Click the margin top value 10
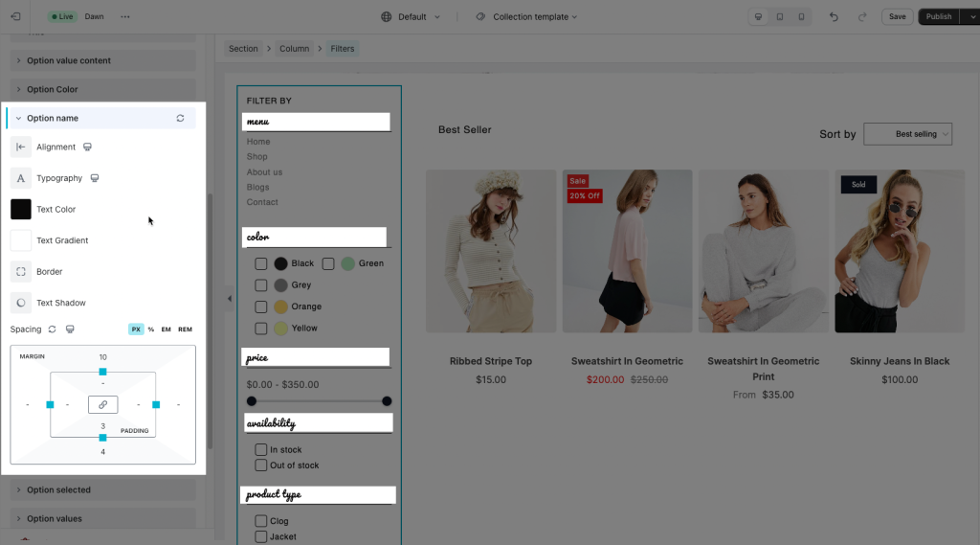The image size is (980, 545). (x=103, y=357)
